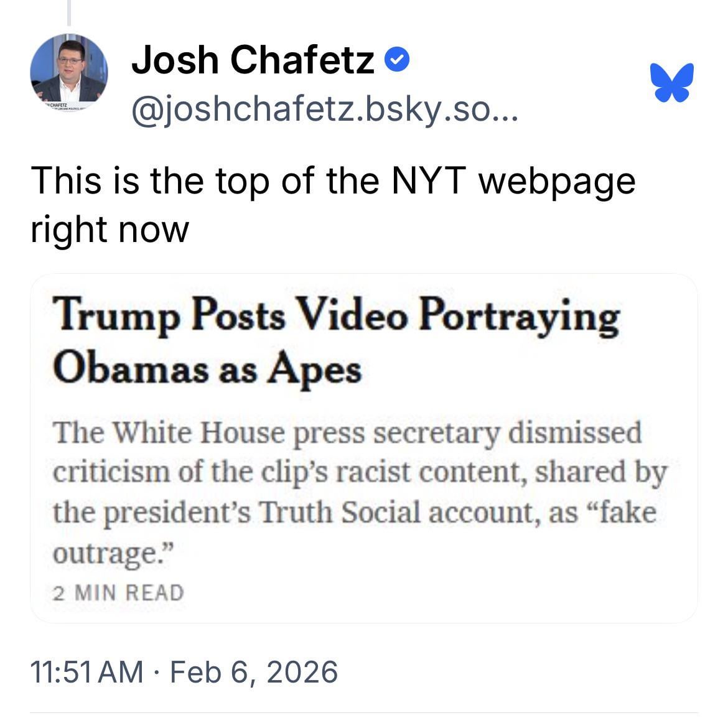Tap the Bluesky butterfly logo
Screen dimensions: 728x718
[671, 82]
